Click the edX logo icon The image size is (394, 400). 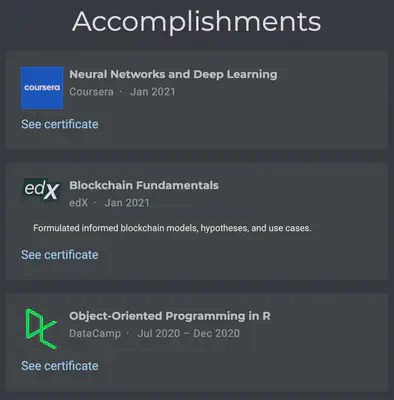point(42,189)
